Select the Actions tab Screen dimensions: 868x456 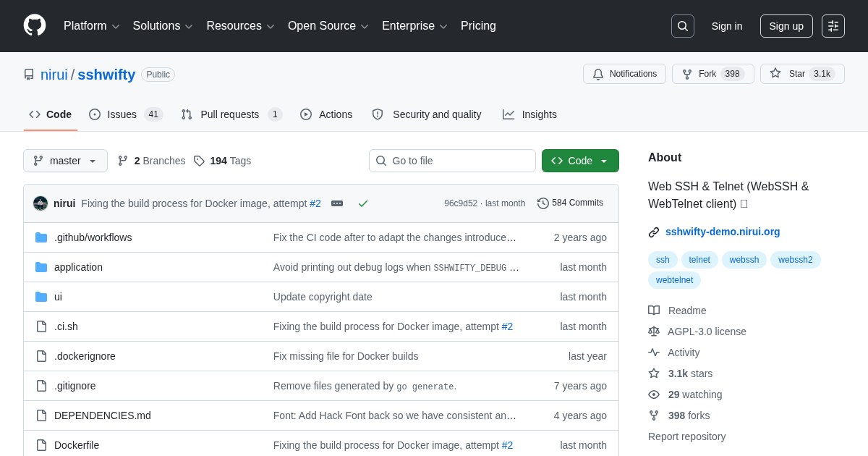(x=326, y=114)
